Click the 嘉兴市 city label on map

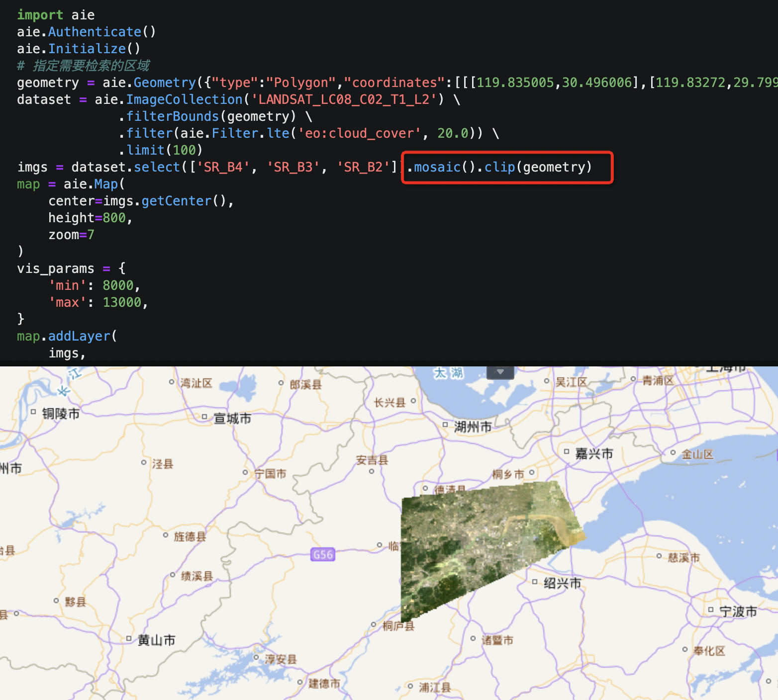click(x=594, y=453)
